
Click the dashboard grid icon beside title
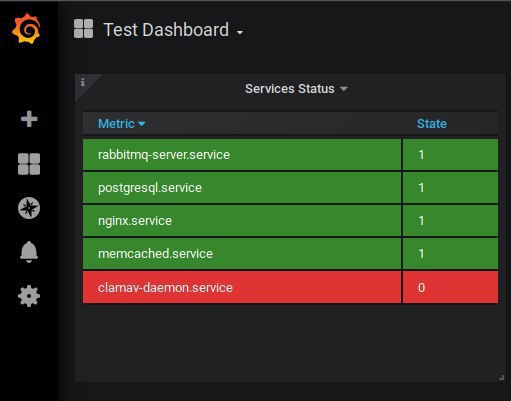pyautogui.click(x=83, y=29)
